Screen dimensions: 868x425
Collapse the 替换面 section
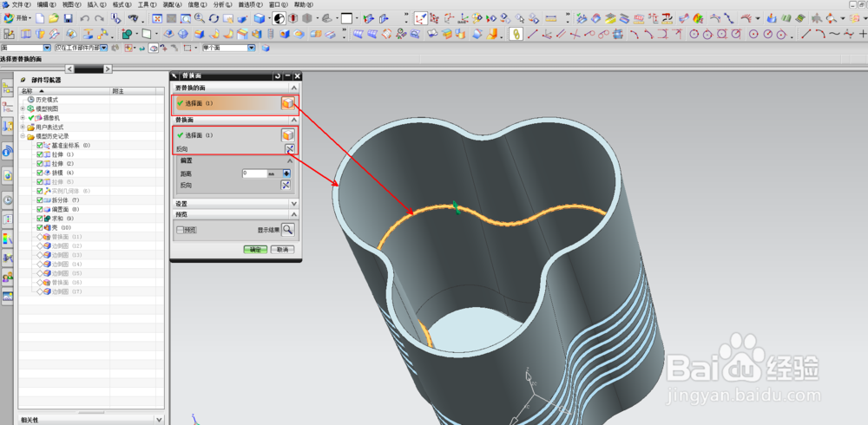coord(294,120)
